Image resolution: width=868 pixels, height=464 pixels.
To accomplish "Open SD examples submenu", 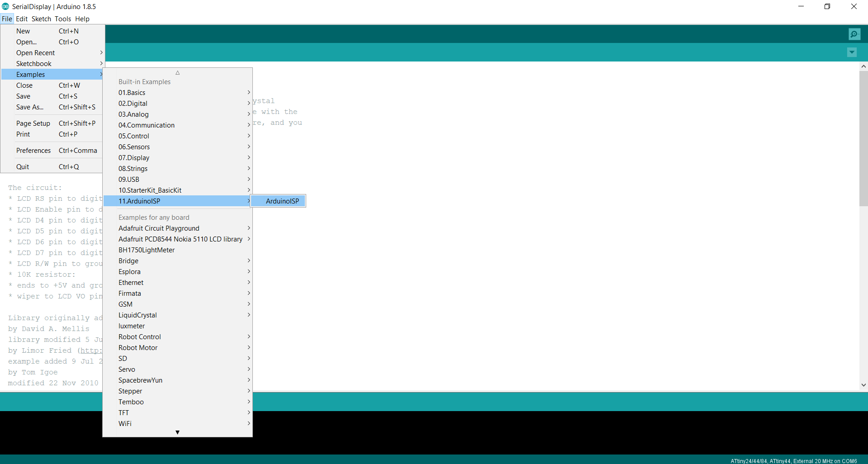I will (x=178, y=359).
